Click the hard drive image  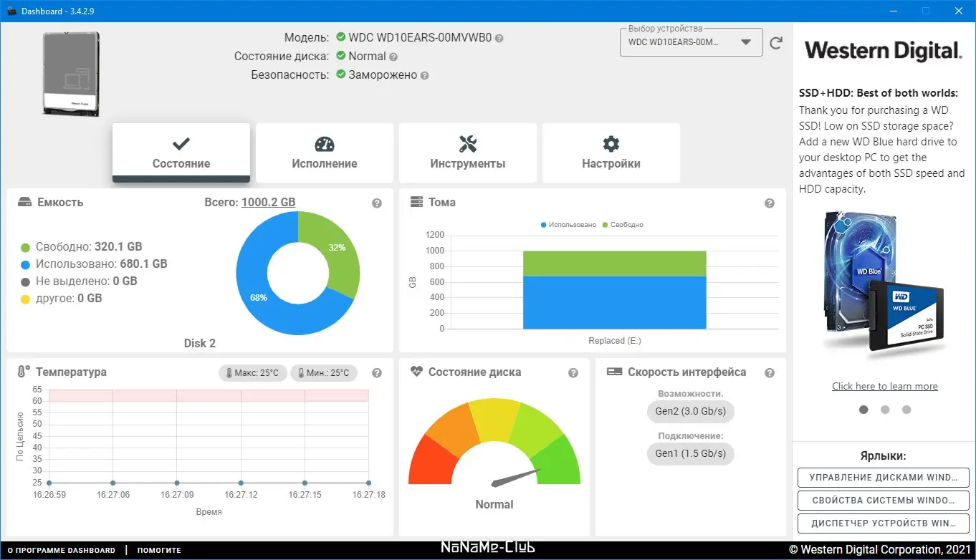point(72,74)
